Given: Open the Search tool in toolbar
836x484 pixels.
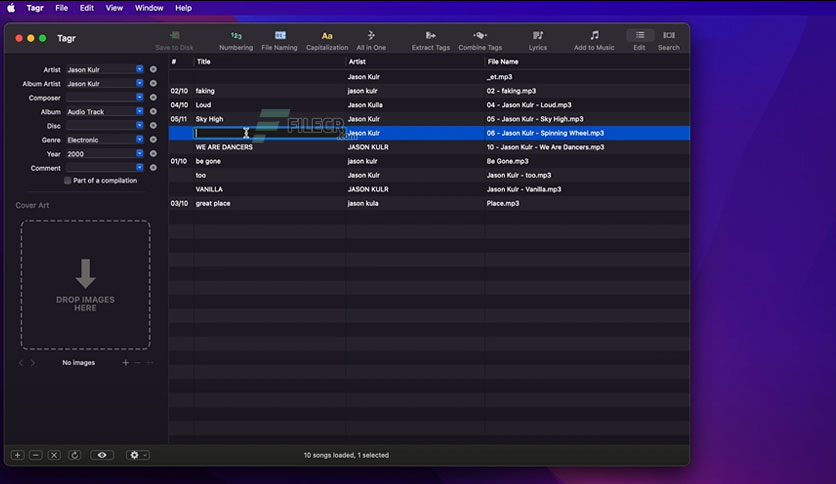Looking at the screenshot, I should coord(669,41).
